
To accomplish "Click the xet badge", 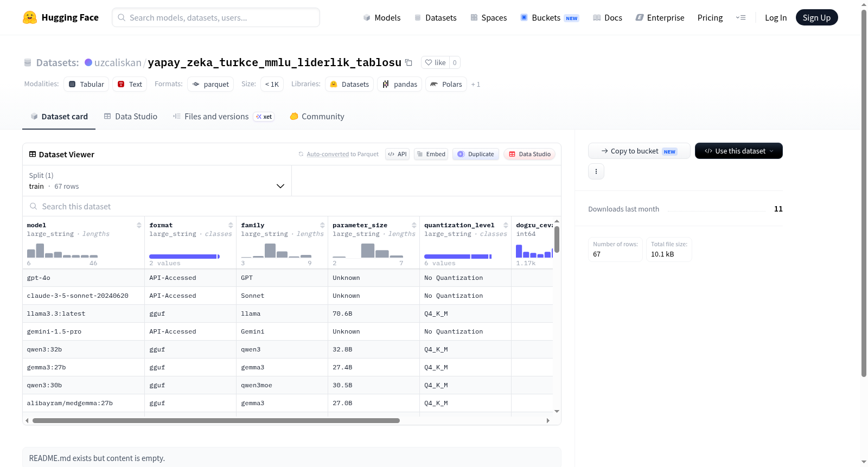I will pos(264,117).
